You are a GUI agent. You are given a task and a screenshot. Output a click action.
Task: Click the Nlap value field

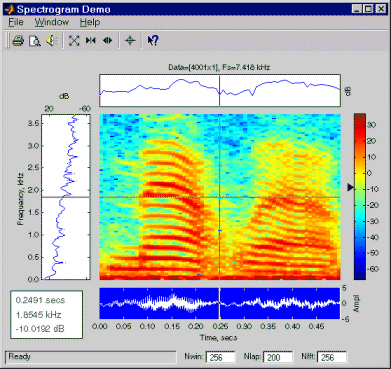click(x=278, y=357)
